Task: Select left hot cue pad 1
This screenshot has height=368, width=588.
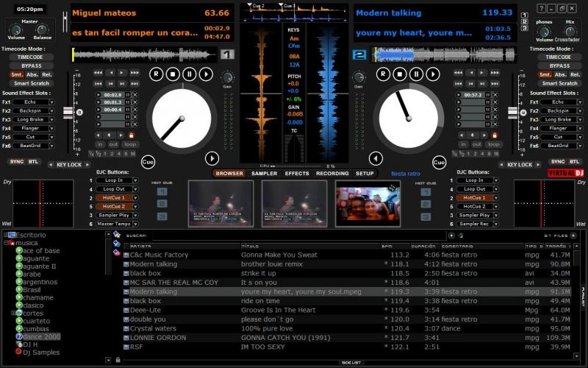Action: click(x=162, y=192)
